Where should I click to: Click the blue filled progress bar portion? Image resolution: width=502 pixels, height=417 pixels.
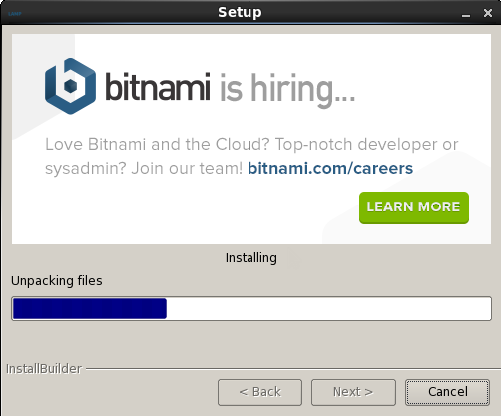click(x=90, y=308)
